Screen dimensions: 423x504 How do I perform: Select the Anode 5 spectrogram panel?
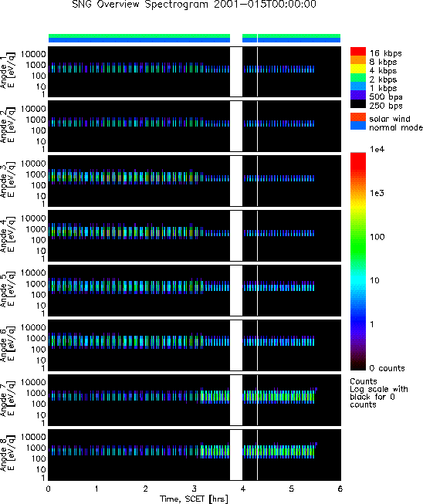pos(195,290)
